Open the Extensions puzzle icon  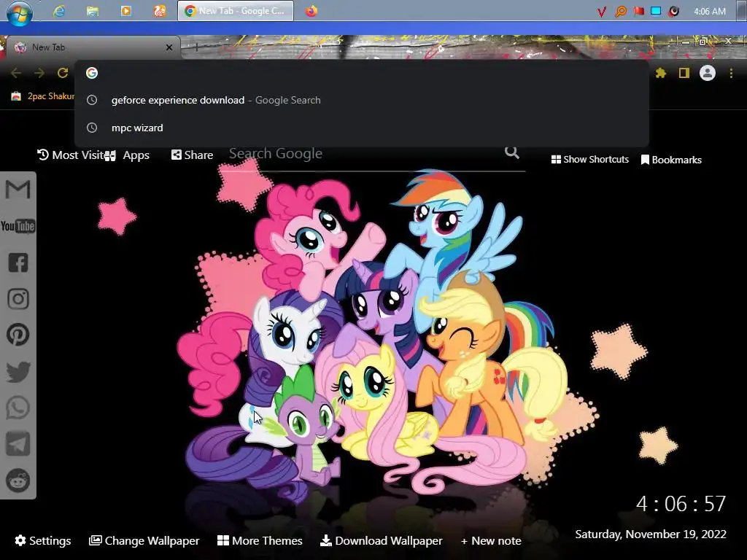[660, 73]
